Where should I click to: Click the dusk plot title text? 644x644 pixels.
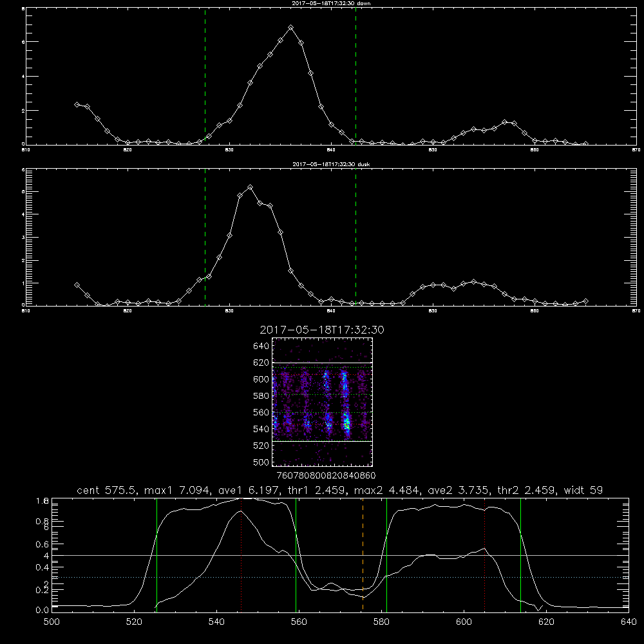[x=331, y=164]
